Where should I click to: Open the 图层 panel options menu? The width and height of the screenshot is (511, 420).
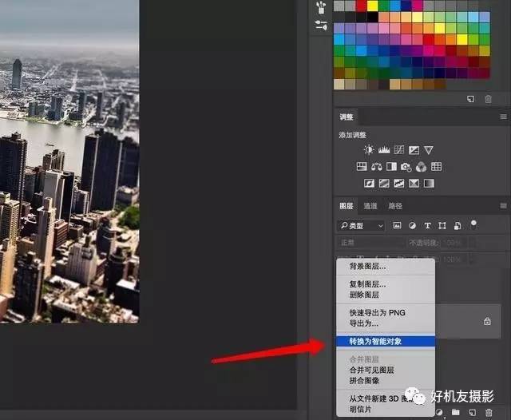(503, 205)
